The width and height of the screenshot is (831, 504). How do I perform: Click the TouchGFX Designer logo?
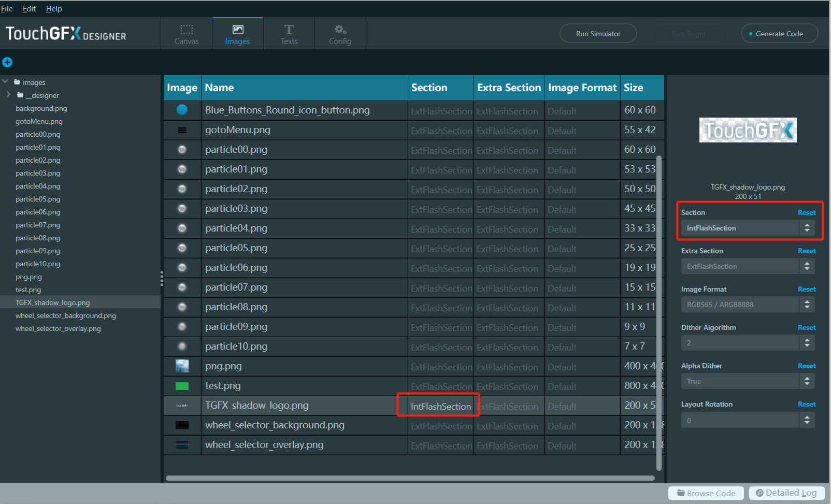65,33
